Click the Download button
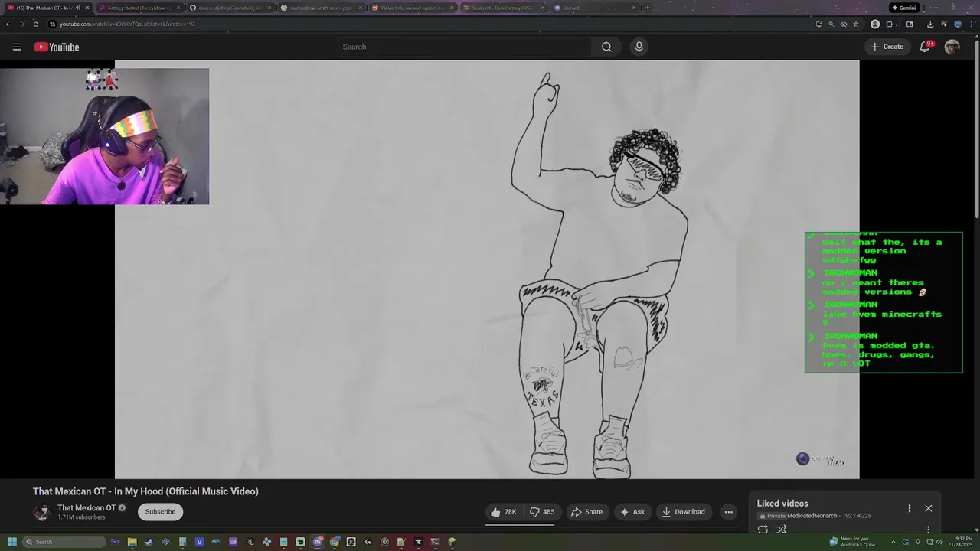 pyautogui.click(x=683, y=512)
